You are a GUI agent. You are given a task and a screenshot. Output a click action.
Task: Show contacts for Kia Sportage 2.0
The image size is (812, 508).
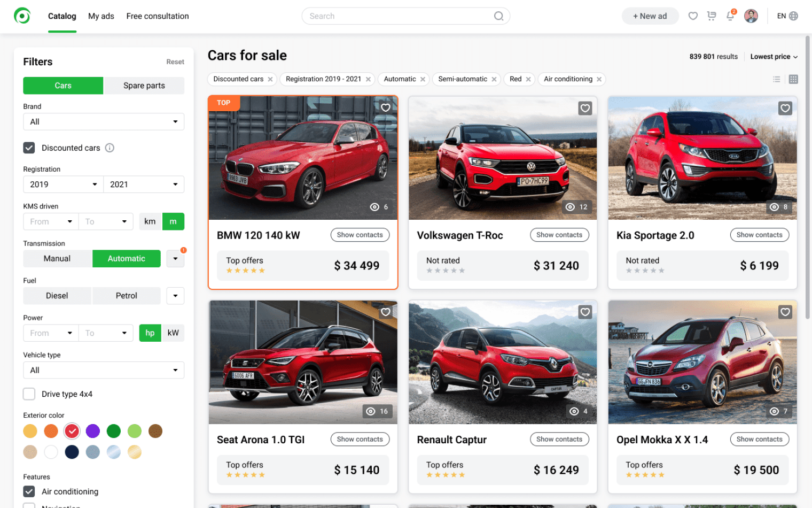click(x=759, y=235)
